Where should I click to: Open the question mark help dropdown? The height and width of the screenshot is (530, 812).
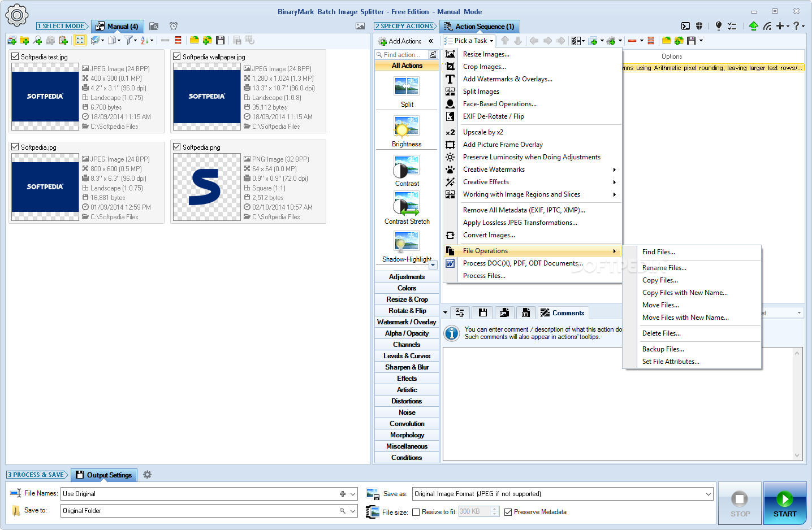[798, 26]
